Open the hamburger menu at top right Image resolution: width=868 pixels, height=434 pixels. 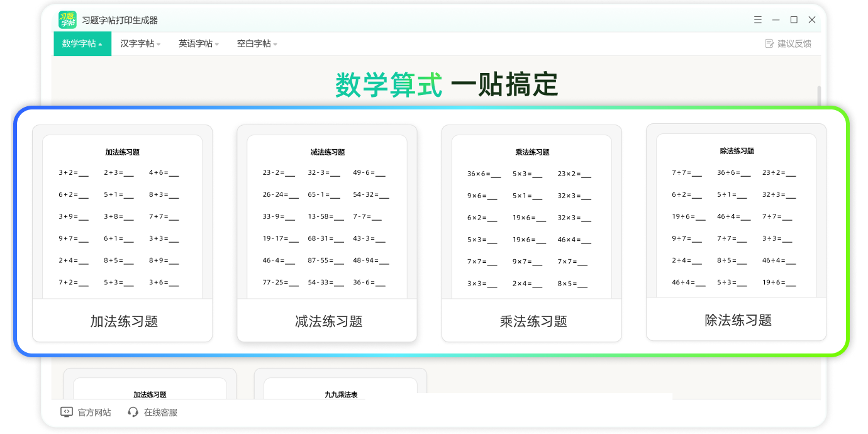(757, 19)
